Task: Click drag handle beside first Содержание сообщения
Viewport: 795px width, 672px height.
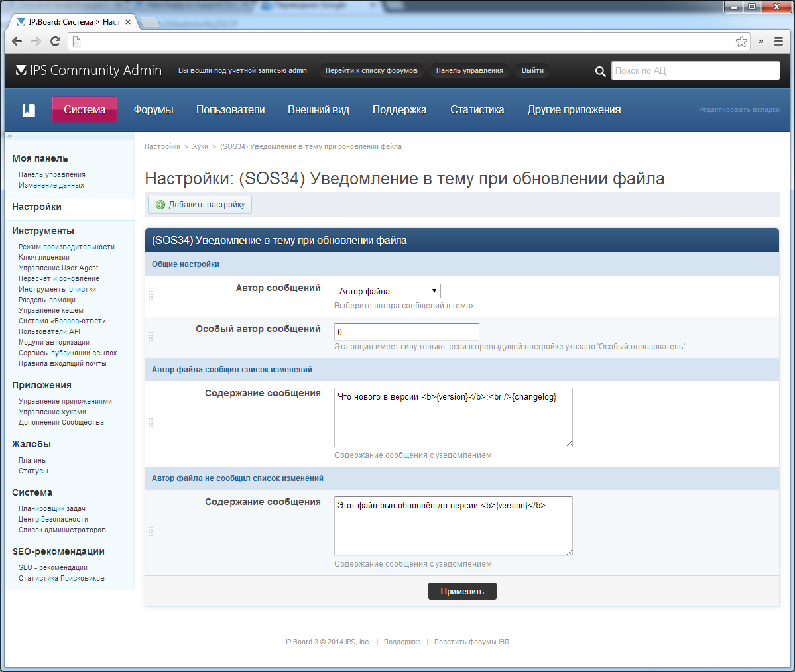Action: click(x=151, y=423)
